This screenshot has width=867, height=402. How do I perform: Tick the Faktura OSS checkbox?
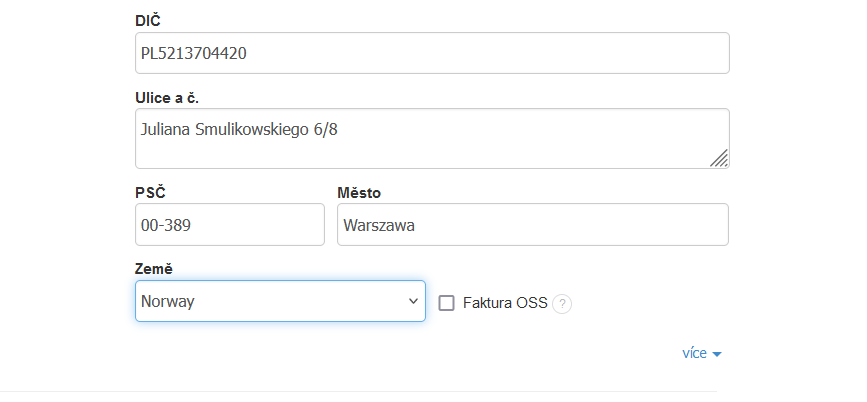446,303
